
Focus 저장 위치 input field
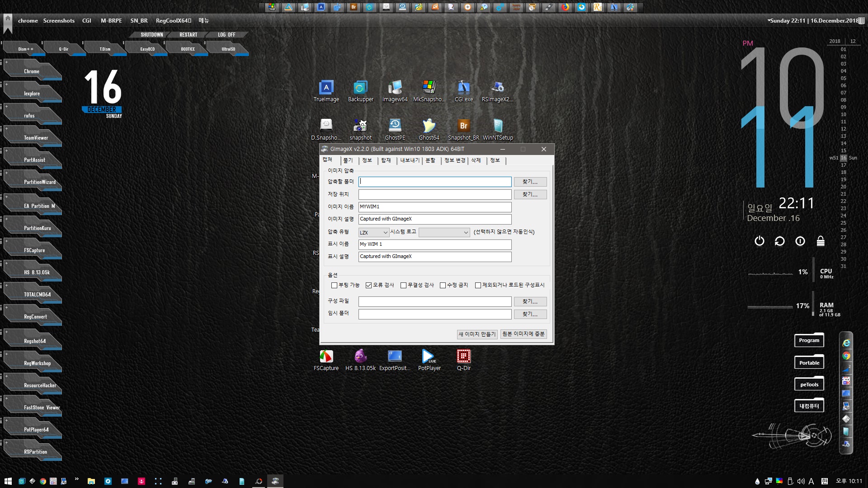click(x=435, y=194)
